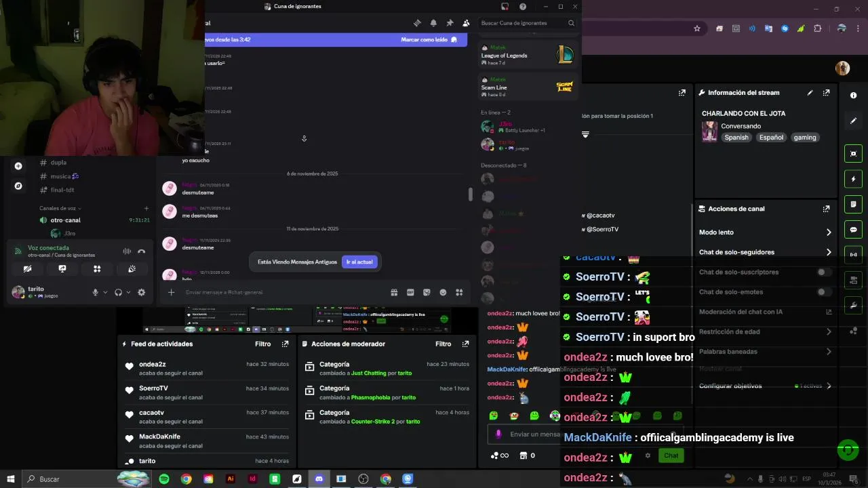Click the Discord help question mark icon
This screenshot has height=488, width=868.
click(x=523, y=7)
